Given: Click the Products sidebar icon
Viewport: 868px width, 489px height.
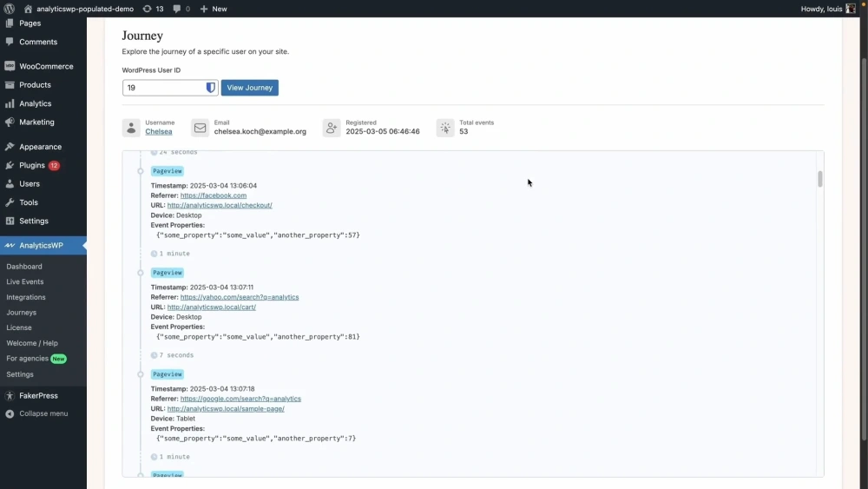Looking at the screenshot, I should (x=10, y=85).
